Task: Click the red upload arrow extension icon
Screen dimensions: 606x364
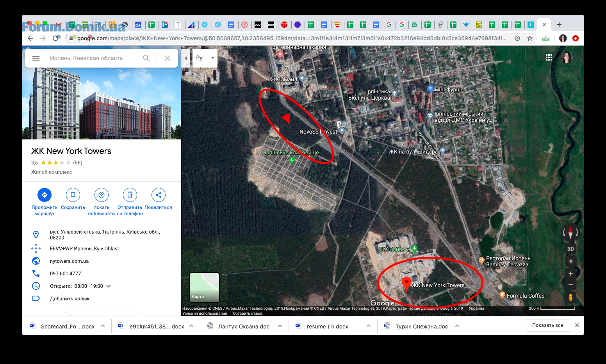Action: [x=576, y=38]
